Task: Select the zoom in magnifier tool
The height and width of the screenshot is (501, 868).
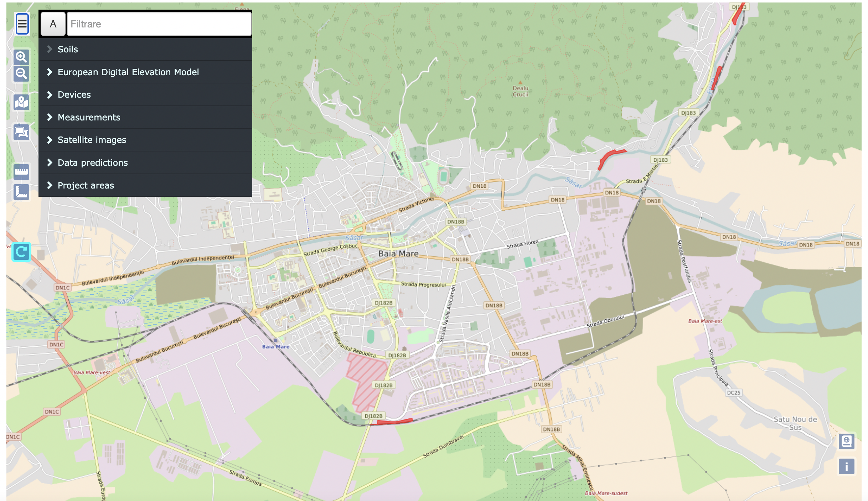Action: click(21, 57)
